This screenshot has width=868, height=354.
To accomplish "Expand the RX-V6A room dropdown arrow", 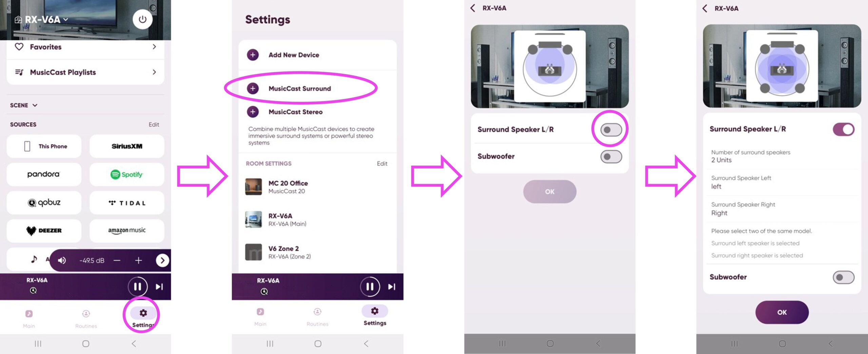I will click(x=66, y=20).
